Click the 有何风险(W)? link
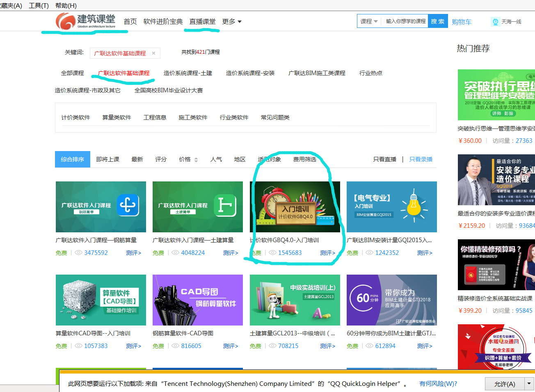 click(x=438, y=383)
